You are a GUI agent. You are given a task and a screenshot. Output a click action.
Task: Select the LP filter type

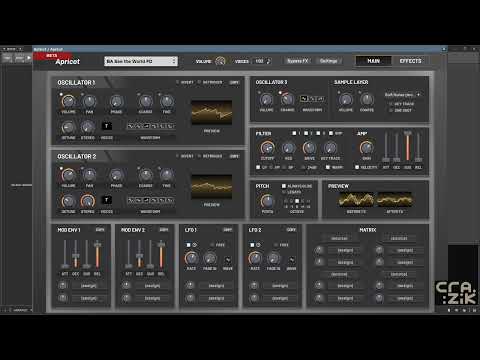point(258,167)
